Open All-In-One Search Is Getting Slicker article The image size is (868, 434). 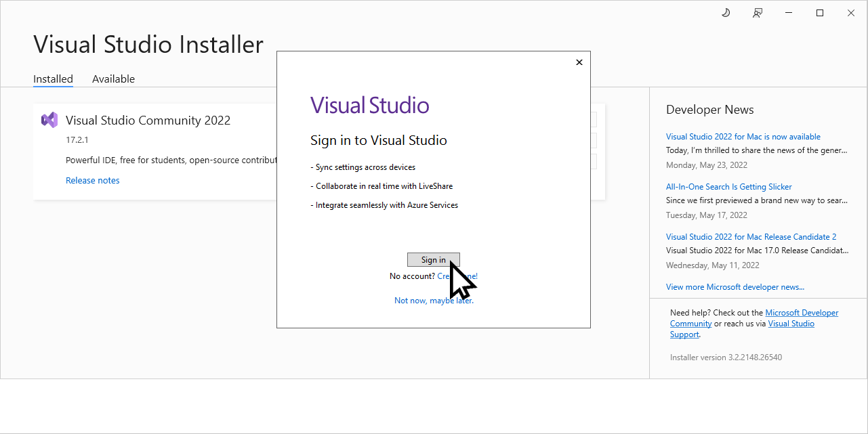click(729, 187)
